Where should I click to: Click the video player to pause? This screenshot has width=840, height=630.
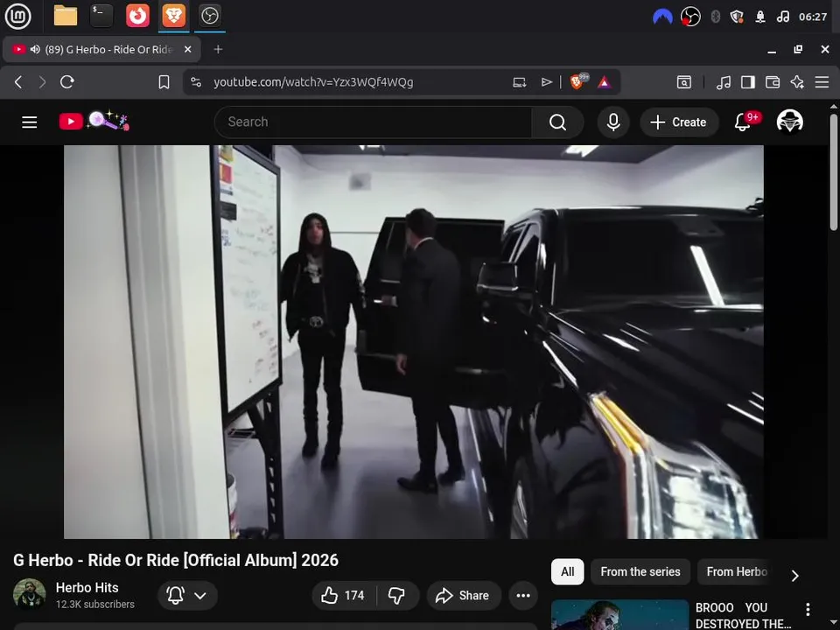pos(414,342)
